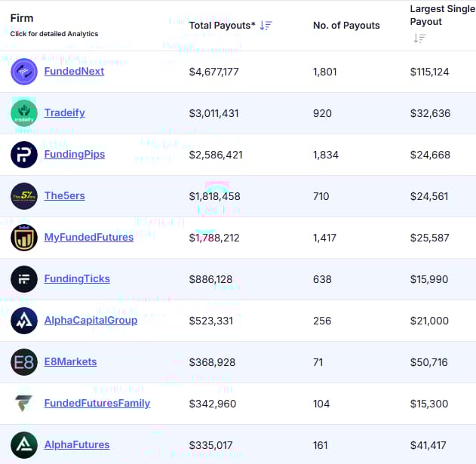Click the FundedNext logo icon
Viewport: 476px width, 464px height.
pyautogui.click(x=24, y=72)
